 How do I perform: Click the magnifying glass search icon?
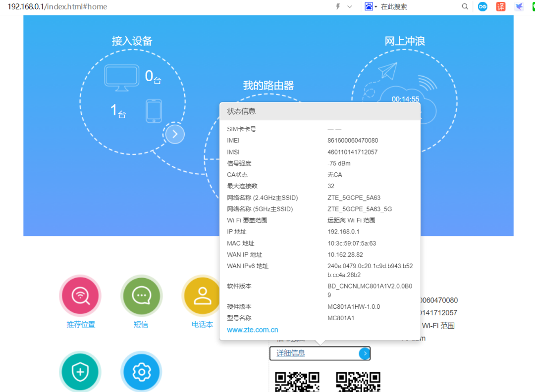coord(465,6)
